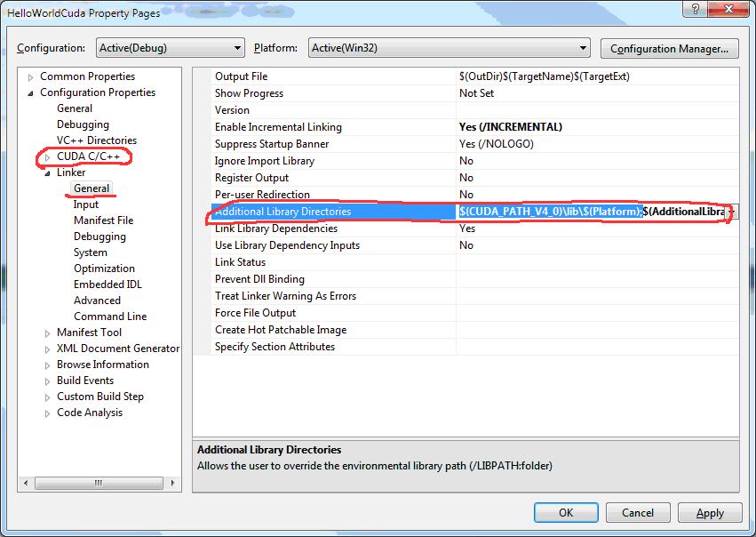Expand the Manifest Tool node
Screen dimensions: 756x537
point(47,333)
